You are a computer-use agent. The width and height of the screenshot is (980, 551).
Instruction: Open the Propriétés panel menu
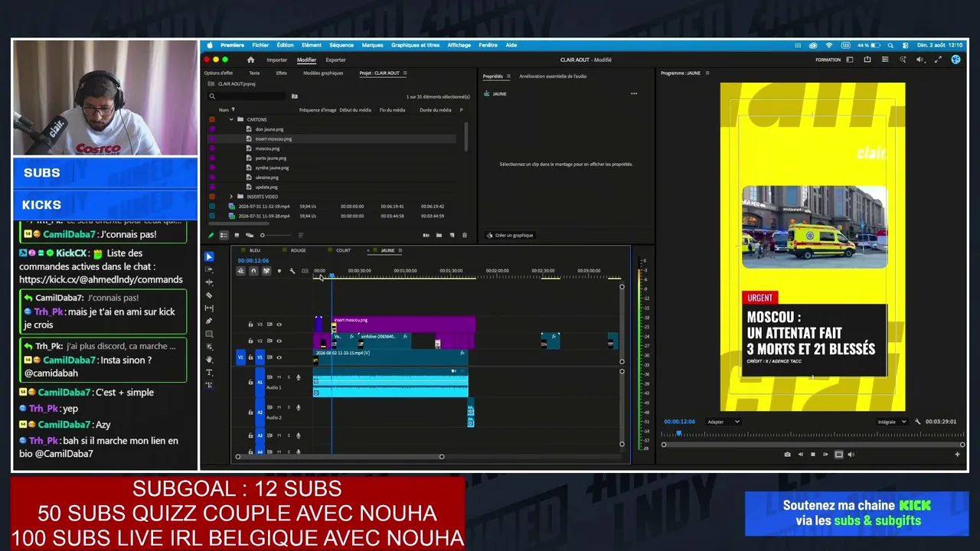pos(508,77)
